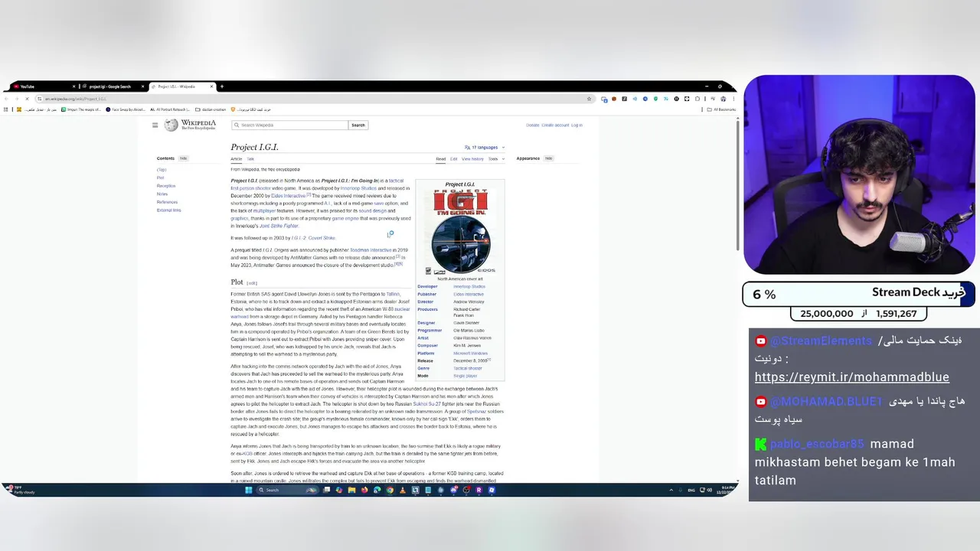
Task: Bookmark page with star icon
Action: pos(589,99)
